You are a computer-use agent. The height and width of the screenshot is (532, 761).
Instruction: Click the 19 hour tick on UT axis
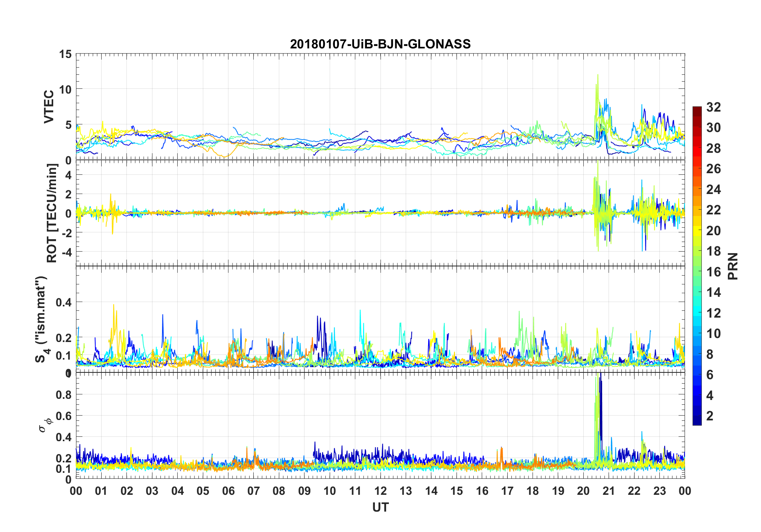click(x=558, y=491)
